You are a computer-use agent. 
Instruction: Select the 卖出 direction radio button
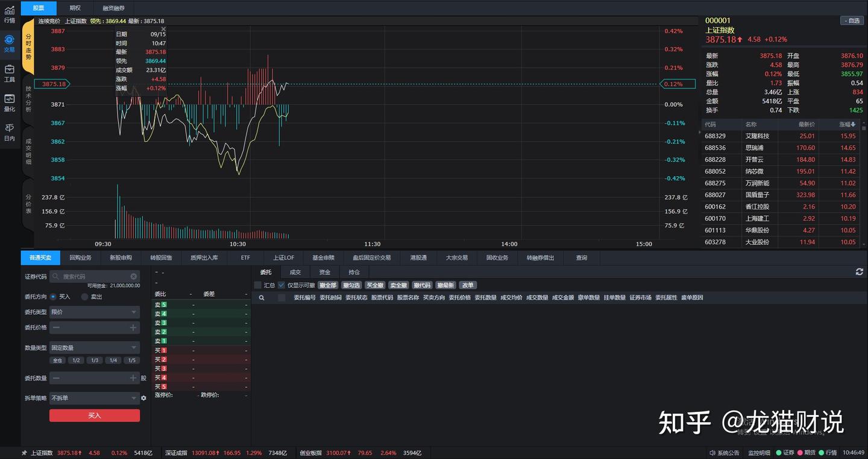85,296
